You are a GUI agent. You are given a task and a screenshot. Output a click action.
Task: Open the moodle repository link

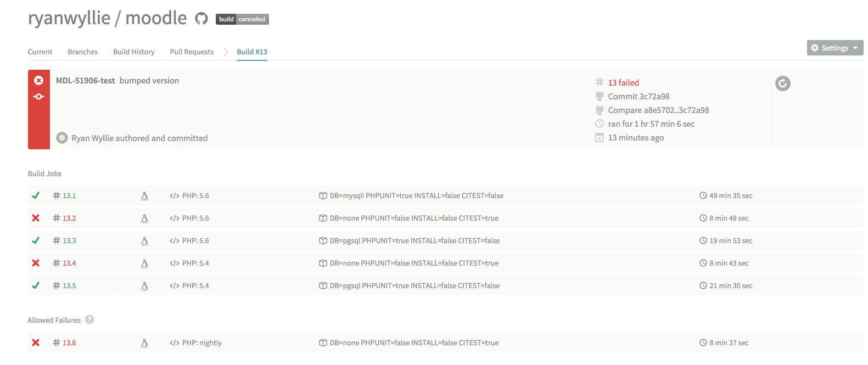156,18
